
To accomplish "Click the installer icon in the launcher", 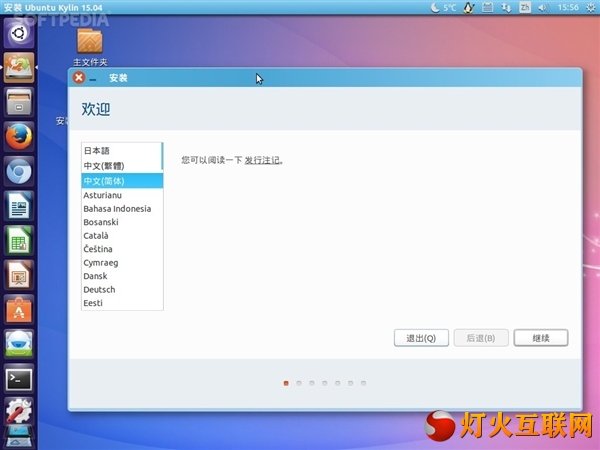I will pos(19,68).
